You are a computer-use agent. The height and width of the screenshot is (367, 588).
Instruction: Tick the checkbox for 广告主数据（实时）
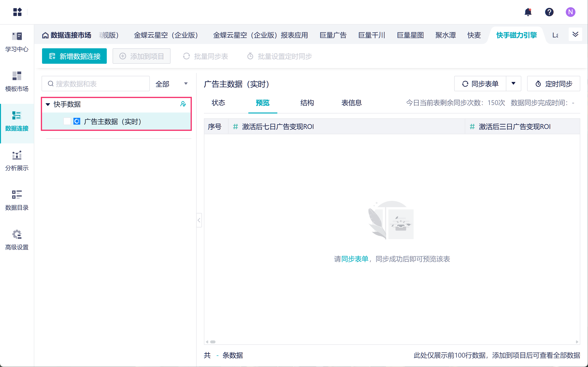67,121
